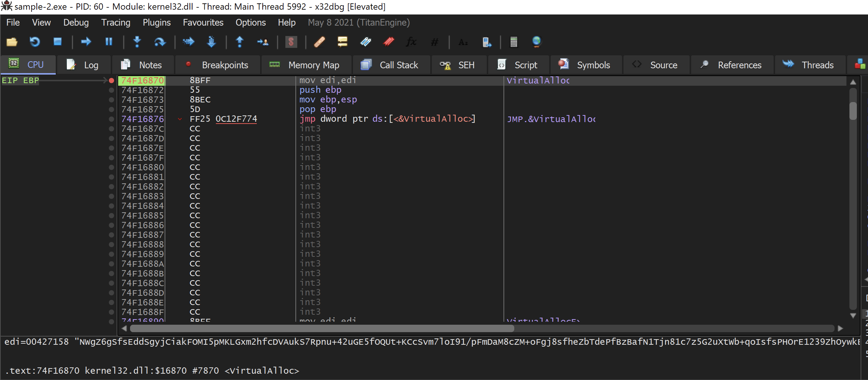Click the disassembly scroll down arrow
Screen dimensions: 868x380
[x=853, y=316]
